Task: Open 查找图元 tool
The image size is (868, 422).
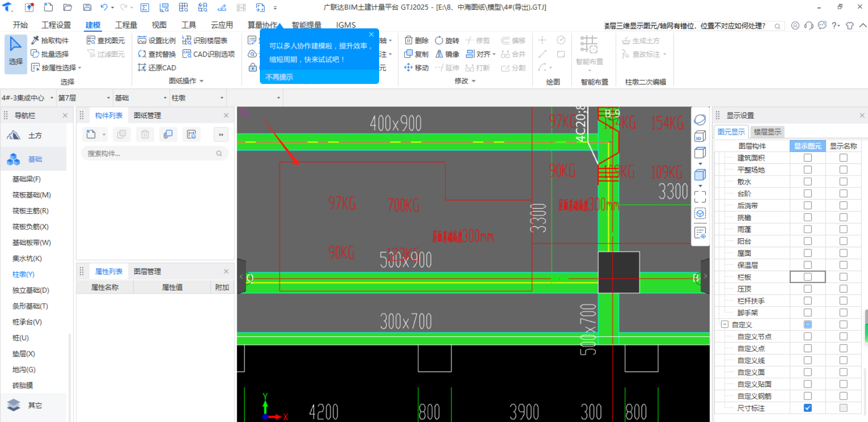Action: tap(106, 40)
